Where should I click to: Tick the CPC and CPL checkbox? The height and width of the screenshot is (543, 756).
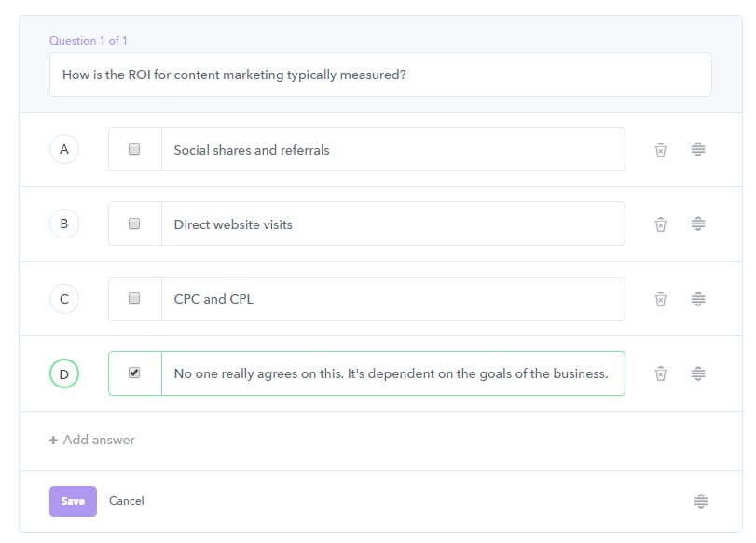(134, 298)
